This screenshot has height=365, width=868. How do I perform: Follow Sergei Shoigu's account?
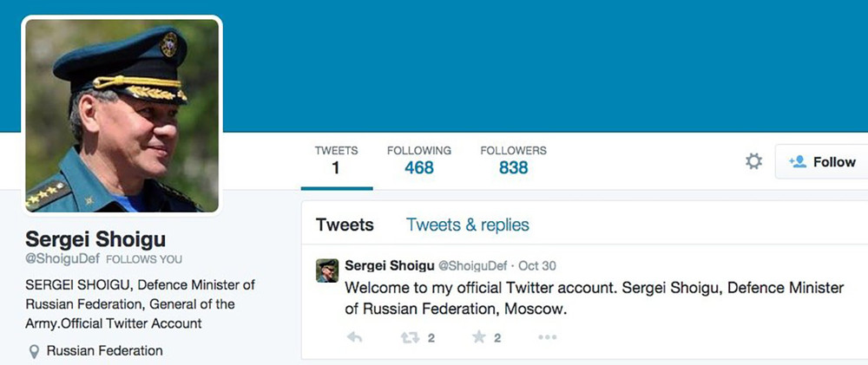(822, 161)
